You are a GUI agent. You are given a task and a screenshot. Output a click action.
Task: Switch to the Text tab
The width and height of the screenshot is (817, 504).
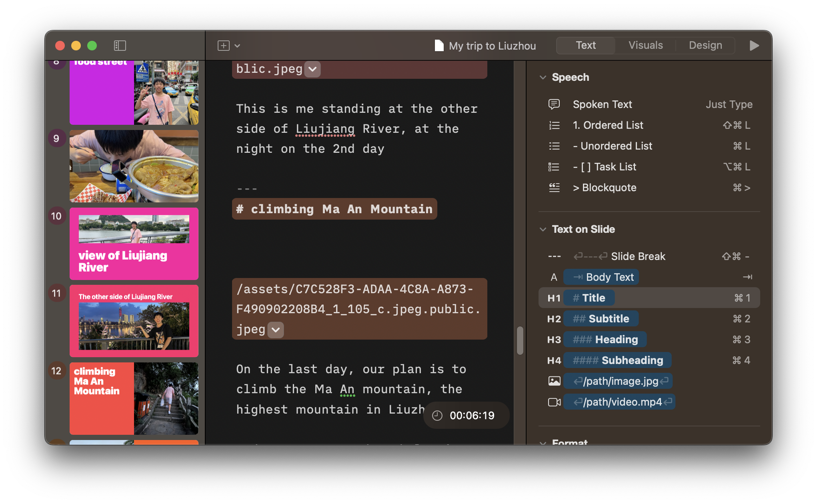tap(586, 45)
